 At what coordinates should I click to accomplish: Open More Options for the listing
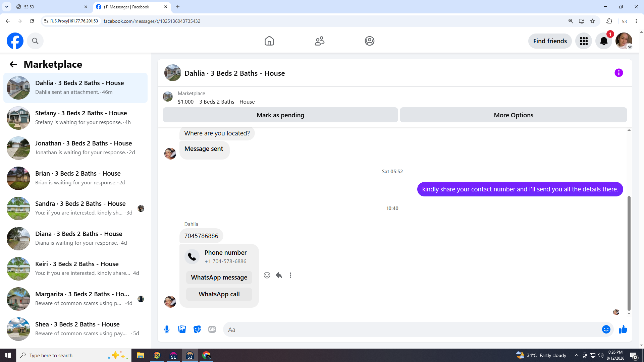click(514, 115)
